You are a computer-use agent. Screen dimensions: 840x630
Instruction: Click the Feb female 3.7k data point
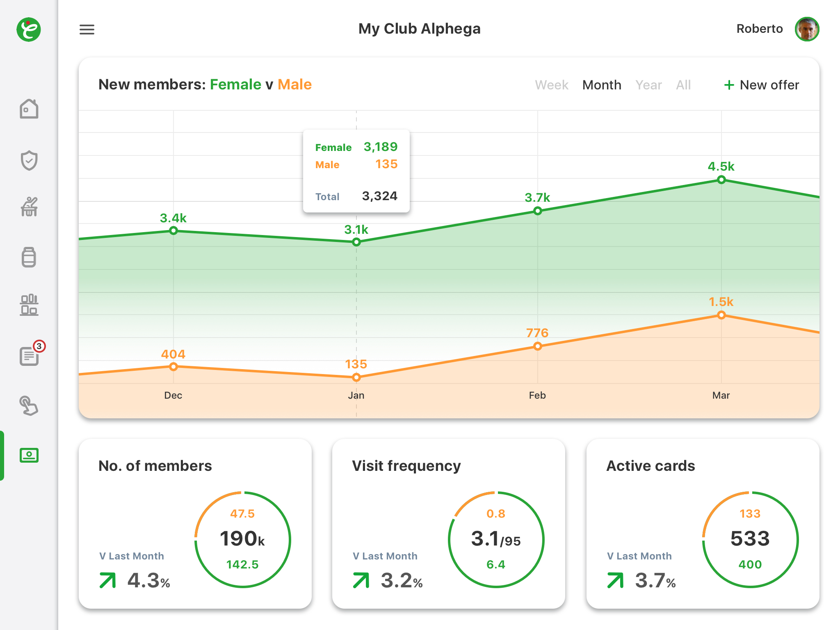pyautogui.click(x=537, y=211)
